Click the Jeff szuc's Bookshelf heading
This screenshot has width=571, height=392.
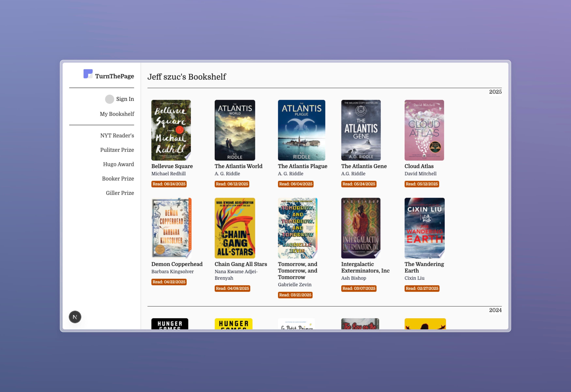186,77
